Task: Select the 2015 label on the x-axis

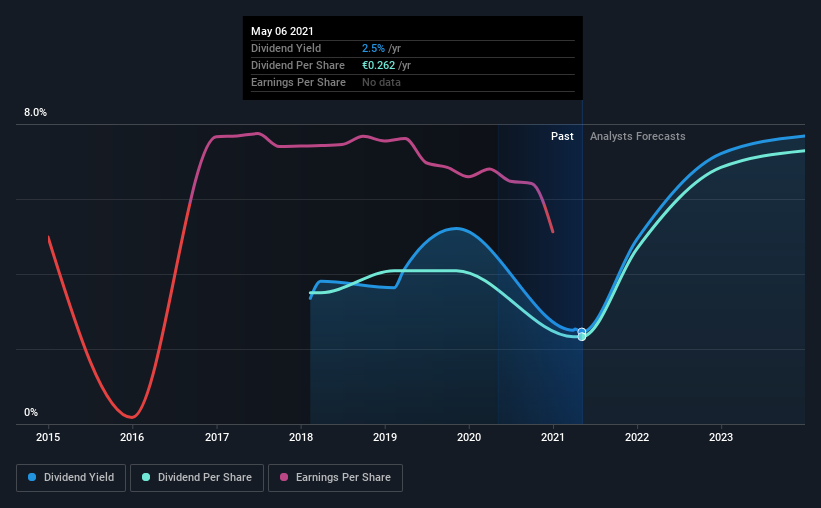Action: tap(48, 437)
